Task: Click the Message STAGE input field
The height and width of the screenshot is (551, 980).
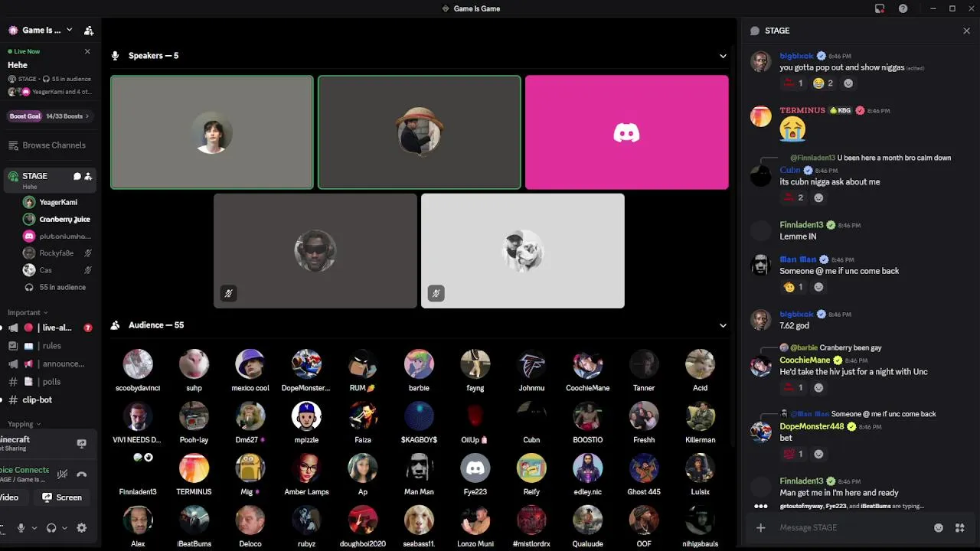Action: coord(850,527)
